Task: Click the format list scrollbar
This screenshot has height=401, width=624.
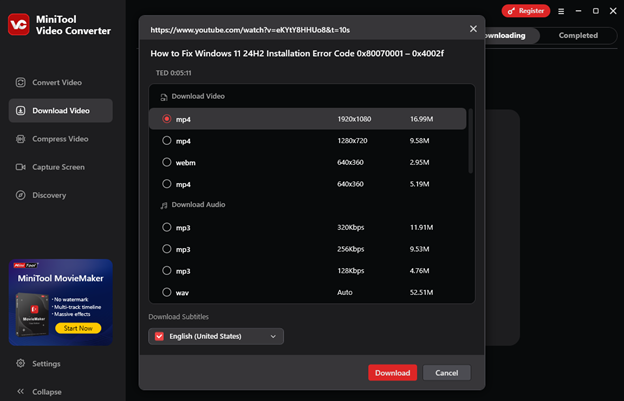Action: (x=470, y=141)
